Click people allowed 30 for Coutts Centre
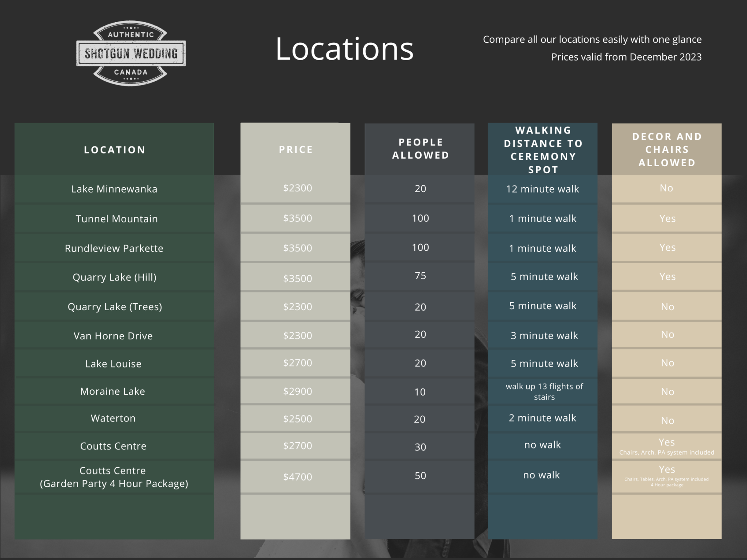This screenshot has width=747, height=560. (x=420, y=447)
